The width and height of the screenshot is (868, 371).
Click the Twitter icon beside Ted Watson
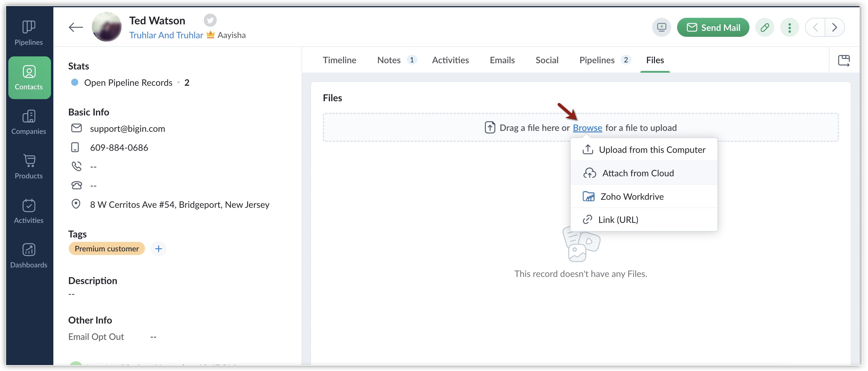[x=210, y=20]
